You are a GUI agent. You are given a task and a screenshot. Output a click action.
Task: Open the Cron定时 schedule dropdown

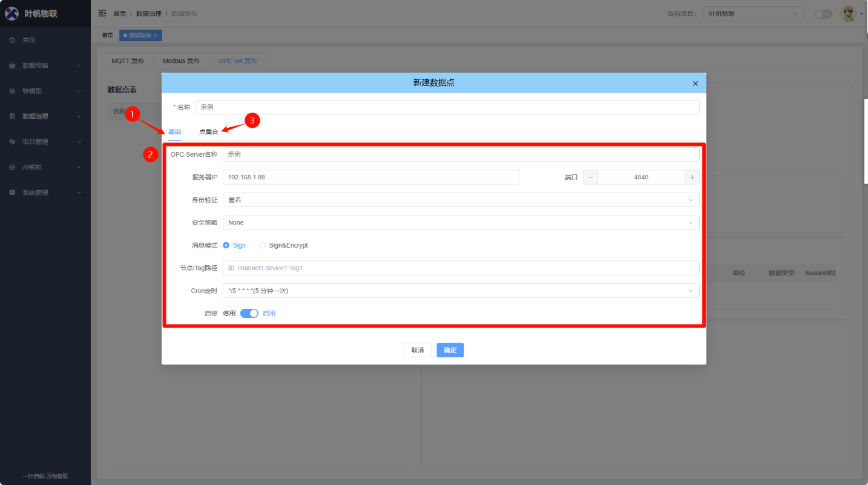[460, 291]
